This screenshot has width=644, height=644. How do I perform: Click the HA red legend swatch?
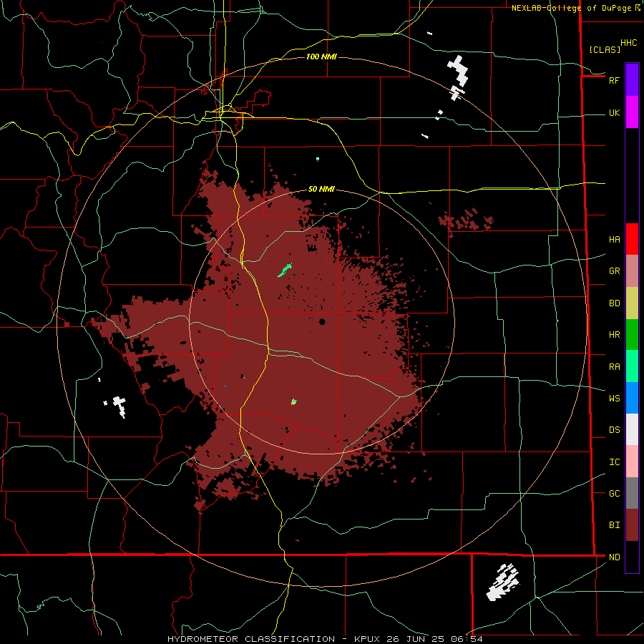(x=632, y=239)
